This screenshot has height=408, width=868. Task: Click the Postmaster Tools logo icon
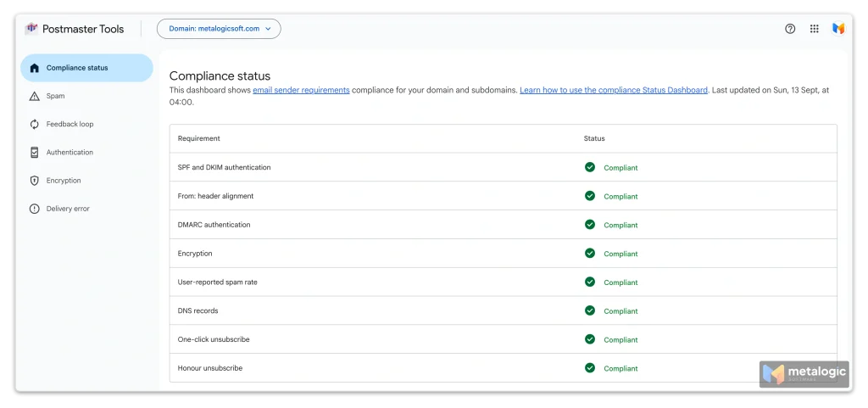pos(31,28)
